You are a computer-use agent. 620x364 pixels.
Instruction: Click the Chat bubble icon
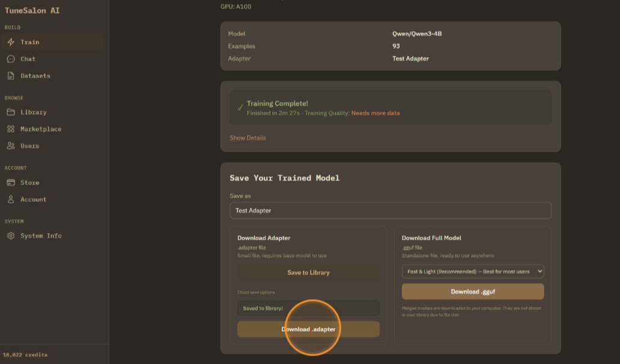11,59
